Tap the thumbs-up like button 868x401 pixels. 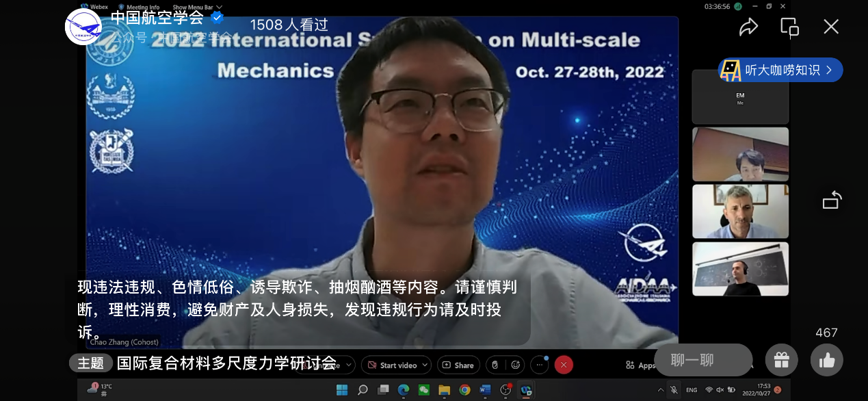pos(826,360)
